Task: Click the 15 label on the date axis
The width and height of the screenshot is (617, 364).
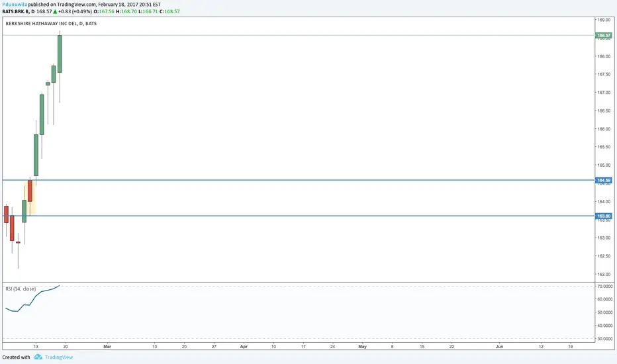Action: pos(422,347)
